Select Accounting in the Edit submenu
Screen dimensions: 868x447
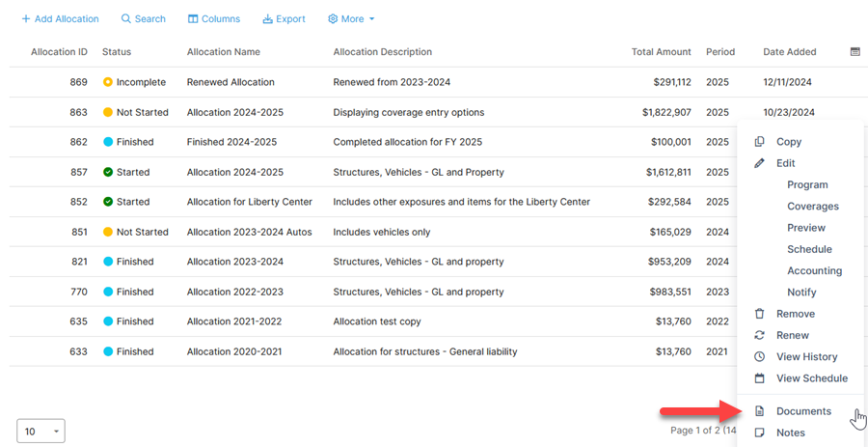point(814,271)
